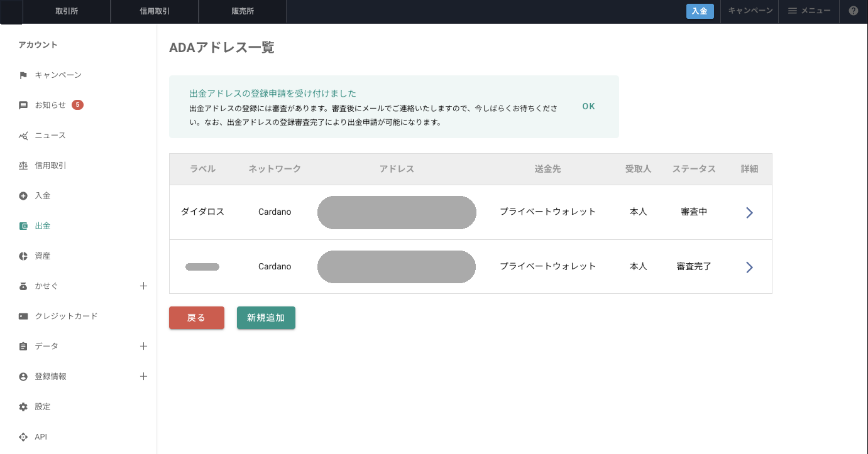Screen dimensions: 868x454
Task: Click the hamburger menu icon beside メニュー
Action: tap(793, 11)
